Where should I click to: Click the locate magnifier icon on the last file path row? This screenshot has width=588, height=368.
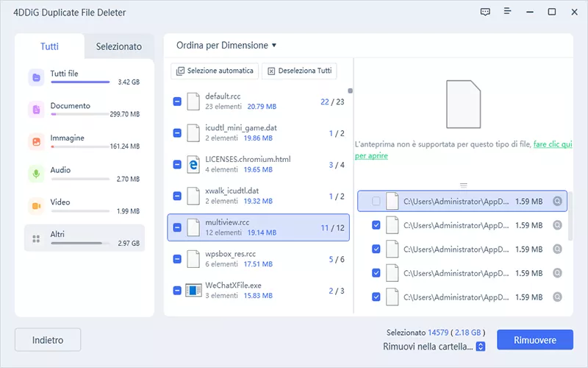pos(558,297)
